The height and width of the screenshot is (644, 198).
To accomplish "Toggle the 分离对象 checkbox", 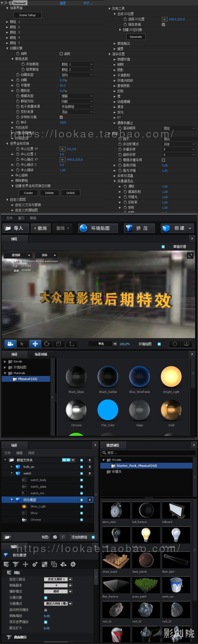I will (x=46, y=598).
